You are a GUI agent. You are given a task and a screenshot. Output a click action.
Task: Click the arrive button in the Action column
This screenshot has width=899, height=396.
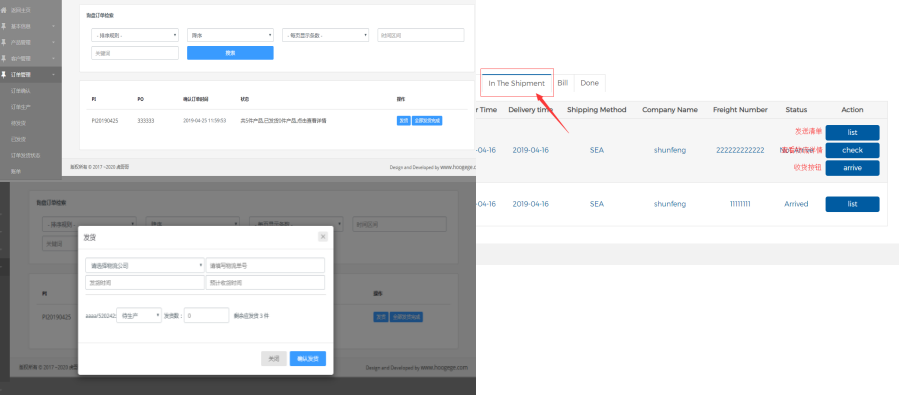[x=852, y=168]
